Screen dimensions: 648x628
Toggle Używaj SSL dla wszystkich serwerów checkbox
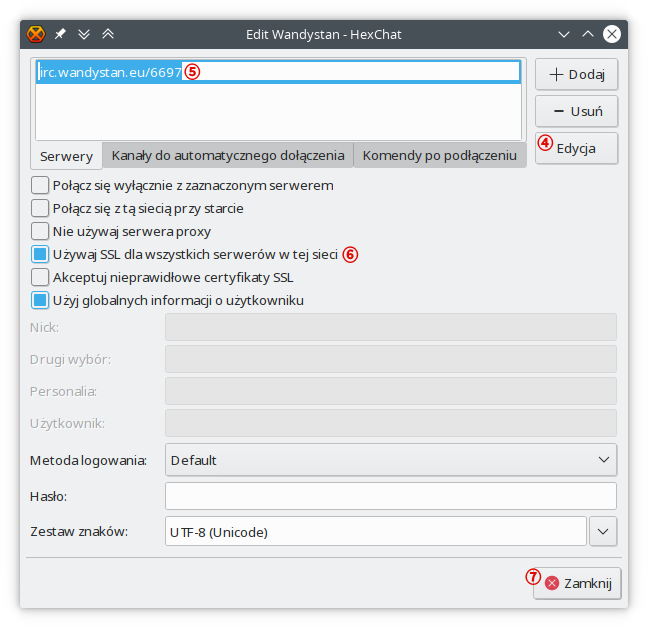pos(40,255)
